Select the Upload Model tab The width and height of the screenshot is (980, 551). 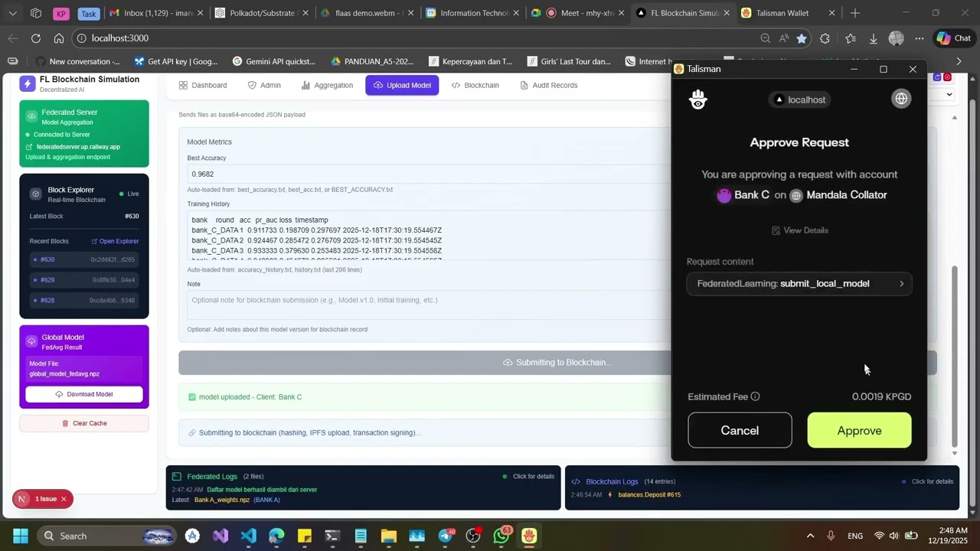click(402, 85)
